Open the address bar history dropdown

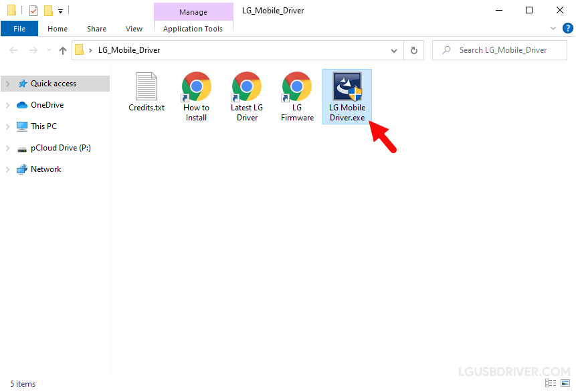click(x=394, y=50)
